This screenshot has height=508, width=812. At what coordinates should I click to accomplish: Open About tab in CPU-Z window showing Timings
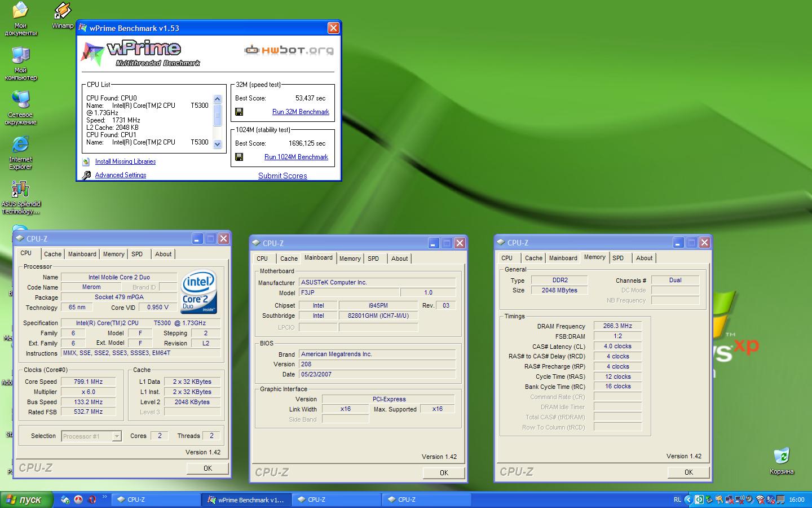[644, 258]
